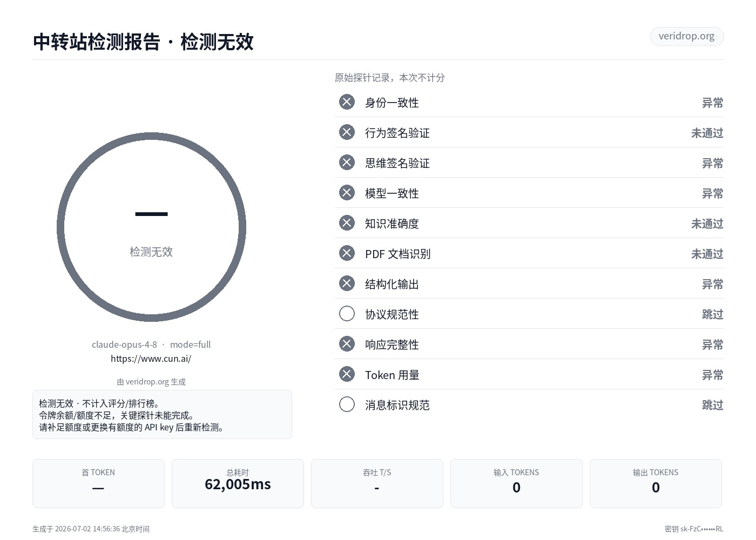Open the veridrop.org badge link

pyautogui.click(x=686, y=36)
